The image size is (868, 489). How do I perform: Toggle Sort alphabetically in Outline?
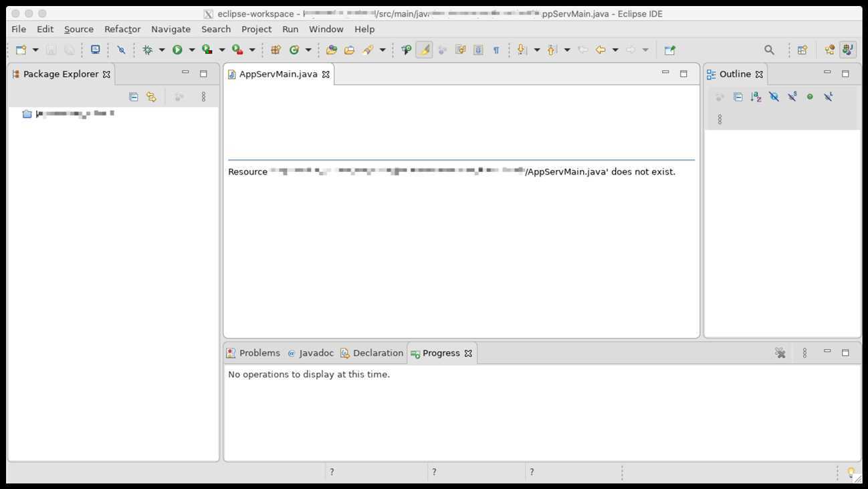[756, 97]
